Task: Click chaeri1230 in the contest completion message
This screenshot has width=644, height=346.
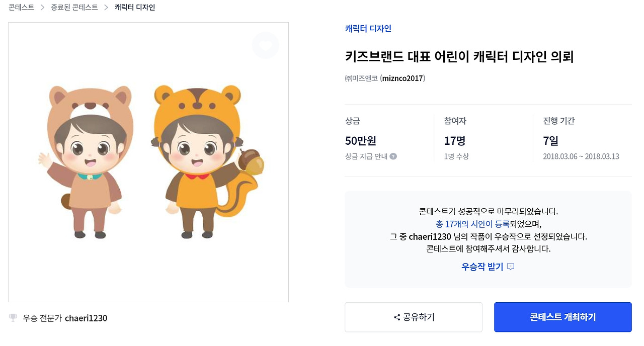Action: pos(430,236)
